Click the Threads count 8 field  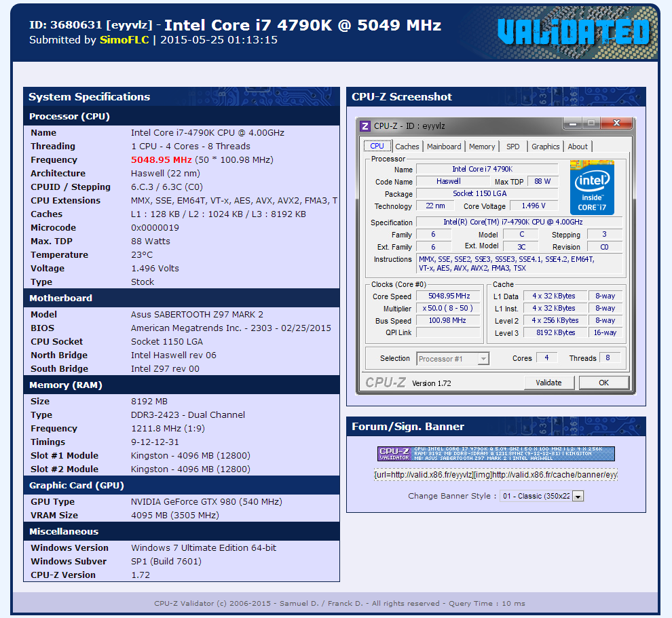click(x=610, y=358)
